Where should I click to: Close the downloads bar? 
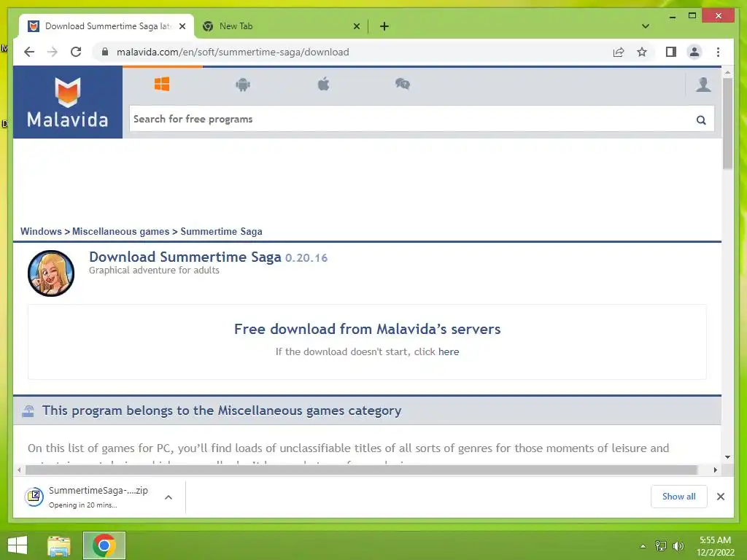(x=720, y=497)
